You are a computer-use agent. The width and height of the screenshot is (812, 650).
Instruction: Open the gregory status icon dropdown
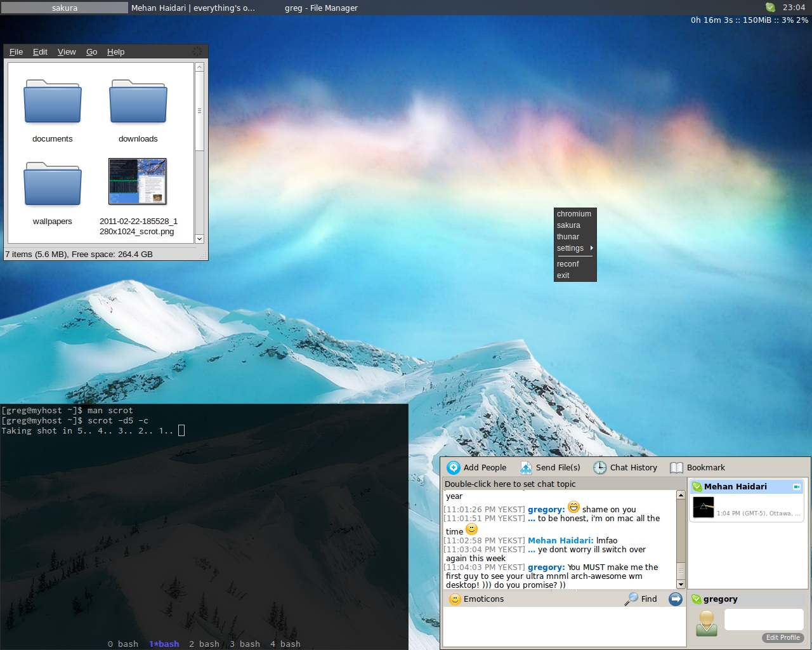(x=697, y=599)
